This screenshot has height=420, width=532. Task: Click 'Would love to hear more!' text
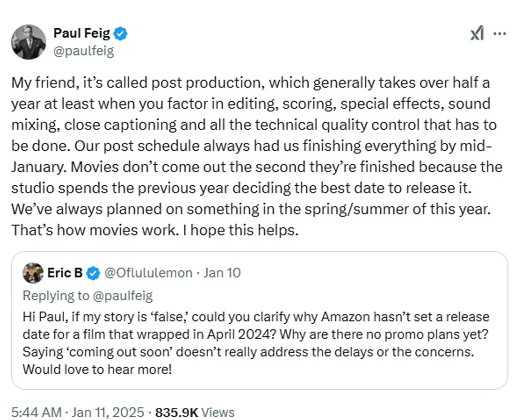[97, 370]
